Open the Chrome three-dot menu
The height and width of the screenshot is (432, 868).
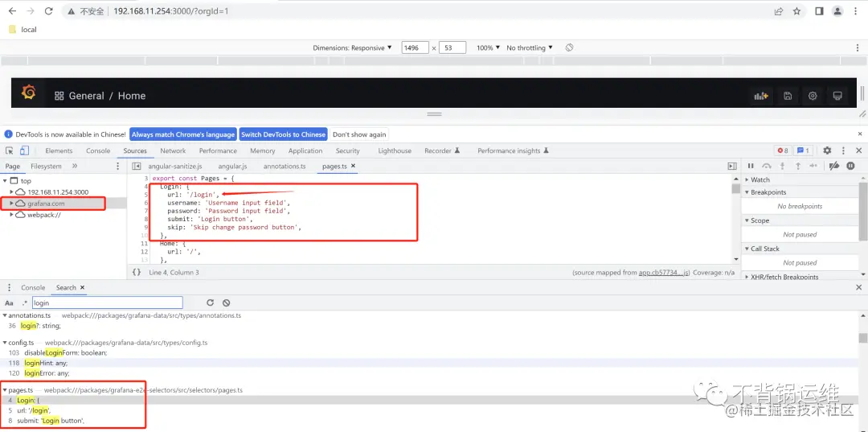click(856, 11)
